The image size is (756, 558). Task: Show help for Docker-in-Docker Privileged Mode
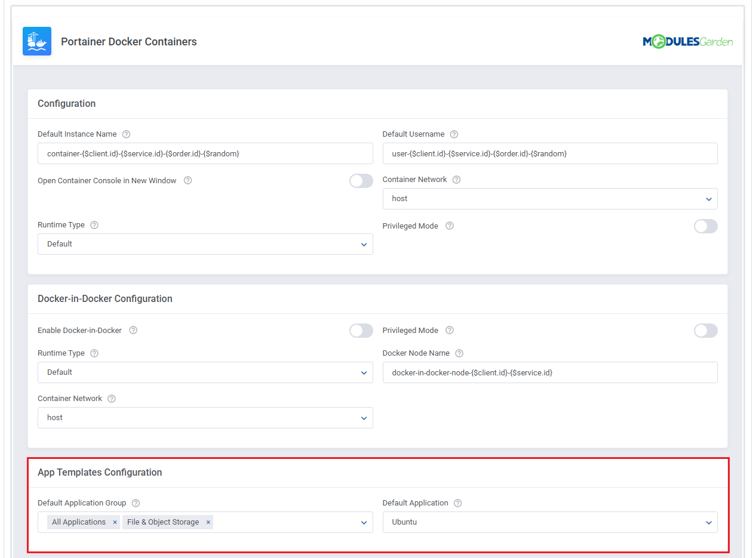coord(450,330)
